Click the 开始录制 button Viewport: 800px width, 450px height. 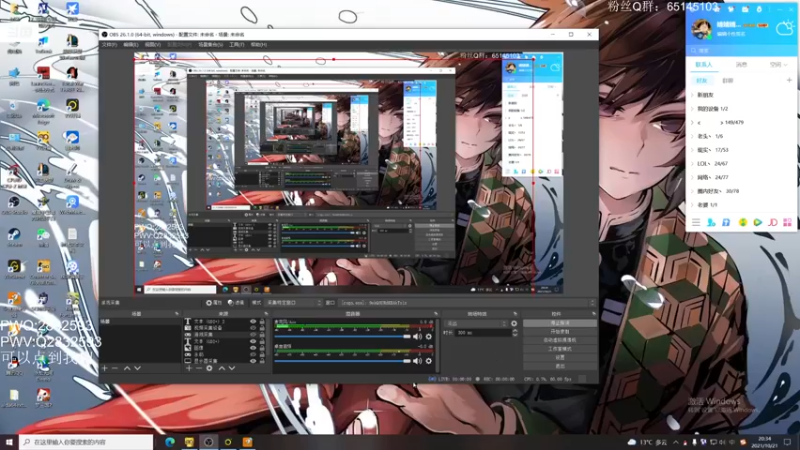[560, 332]
